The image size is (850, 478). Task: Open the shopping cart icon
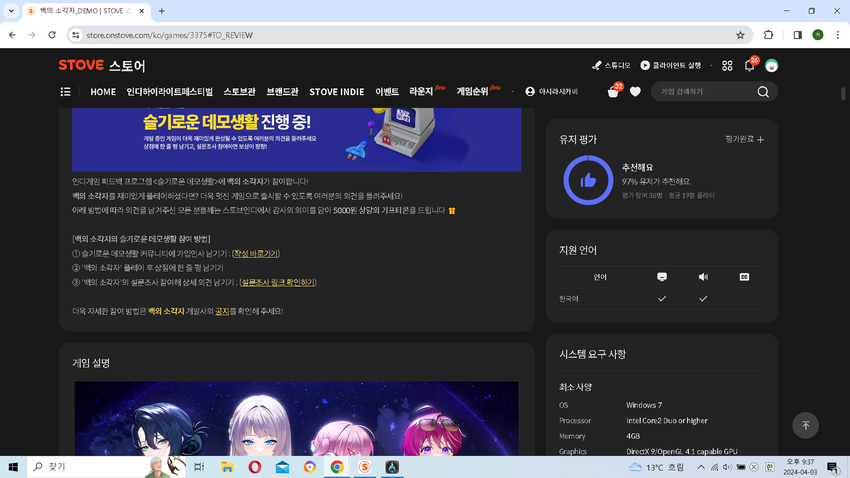tap(613, 92)
